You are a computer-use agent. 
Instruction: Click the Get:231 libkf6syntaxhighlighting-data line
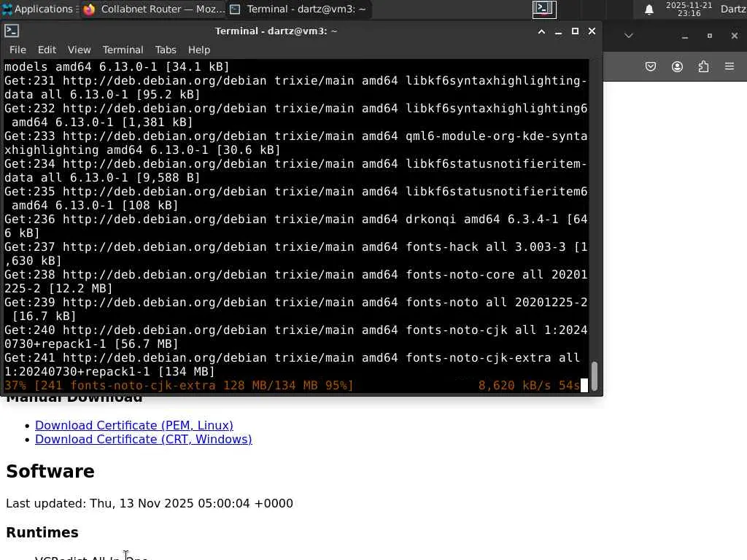[296, 87]
